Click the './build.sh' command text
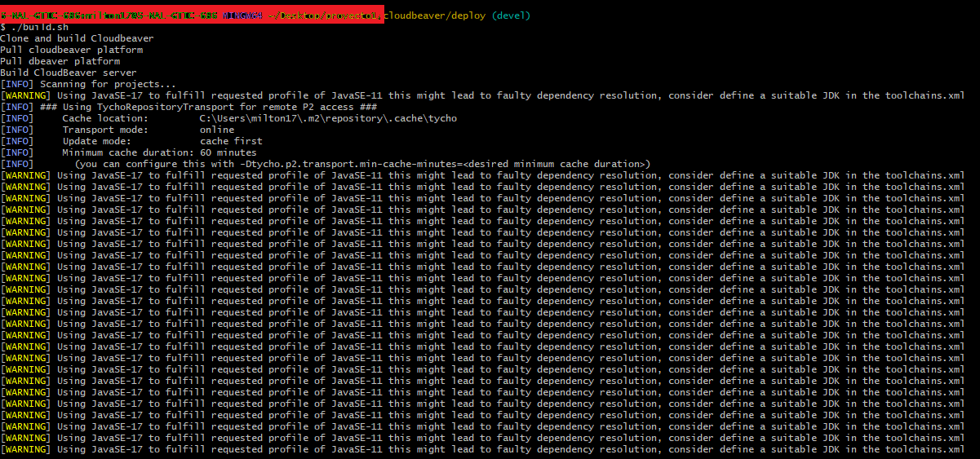 point(38,27)
